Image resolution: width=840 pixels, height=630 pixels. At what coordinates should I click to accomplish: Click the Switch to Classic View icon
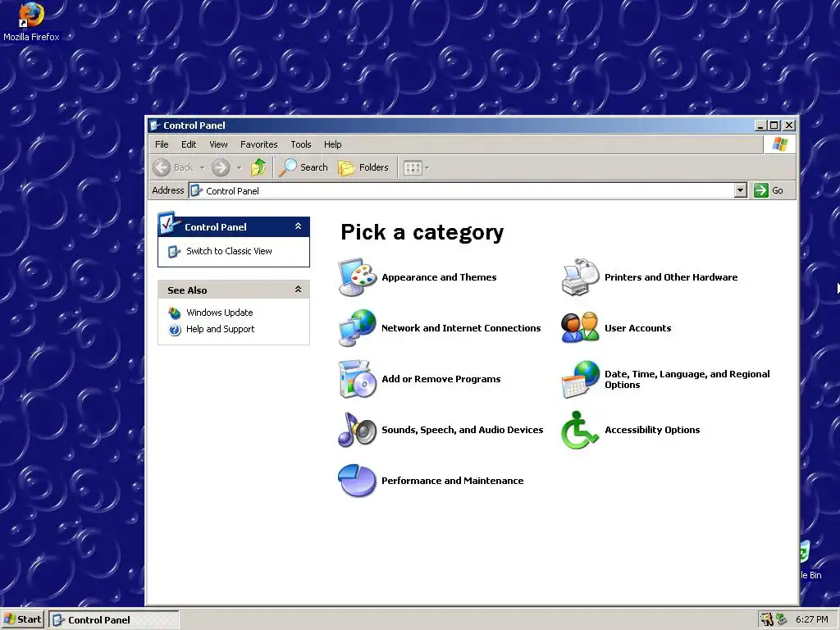174,251
